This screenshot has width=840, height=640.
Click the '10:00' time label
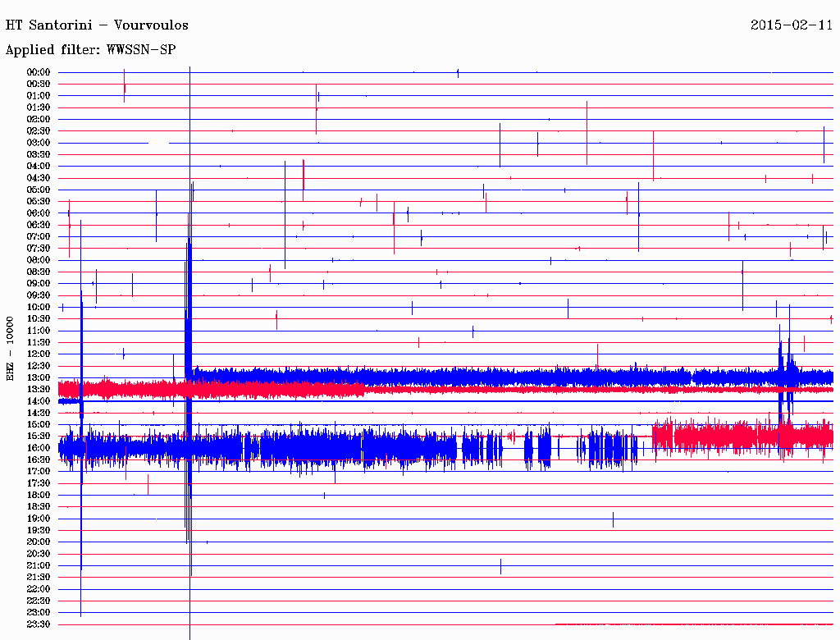point(39,307)
